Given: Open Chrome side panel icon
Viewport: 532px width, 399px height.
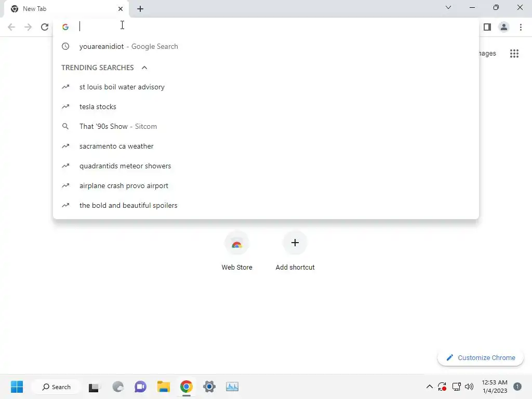Looking at the screenshot, I should tap(487, 27).
